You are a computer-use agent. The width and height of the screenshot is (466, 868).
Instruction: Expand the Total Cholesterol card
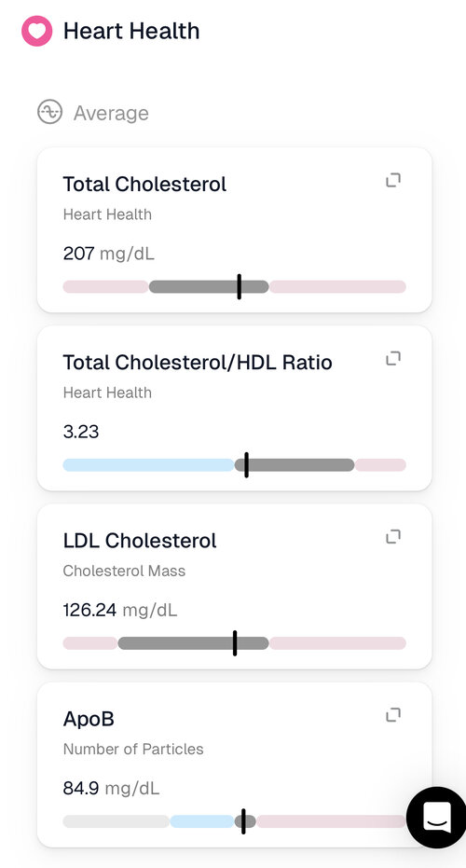(393, 181)
